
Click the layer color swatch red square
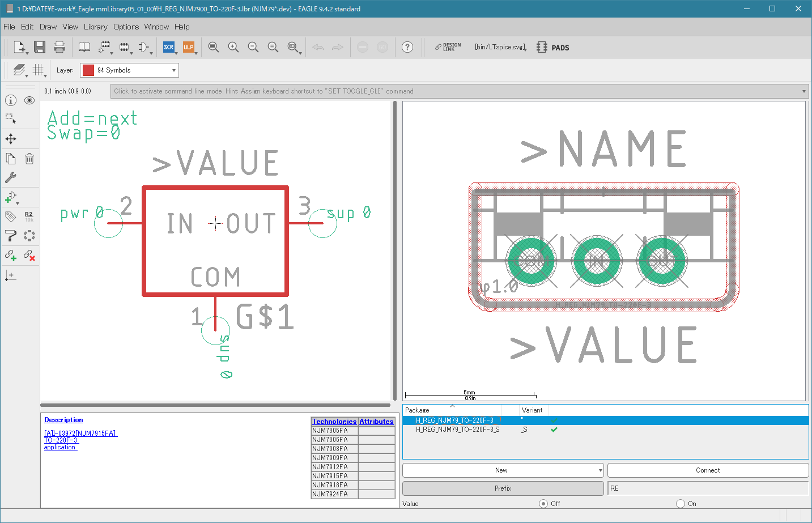click(x=88, y=70)
